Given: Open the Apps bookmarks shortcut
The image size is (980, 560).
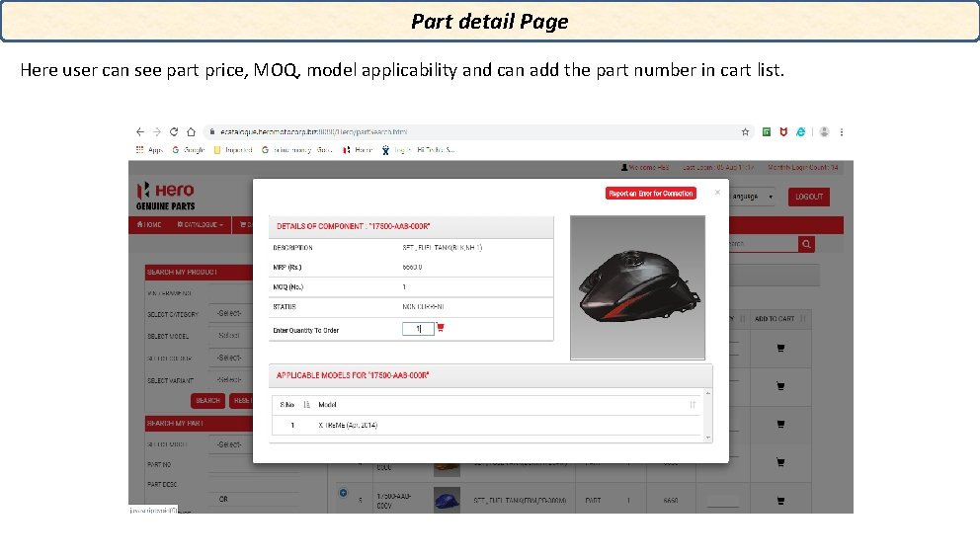Looking at the screenshot, I should (x=149, y=150).
